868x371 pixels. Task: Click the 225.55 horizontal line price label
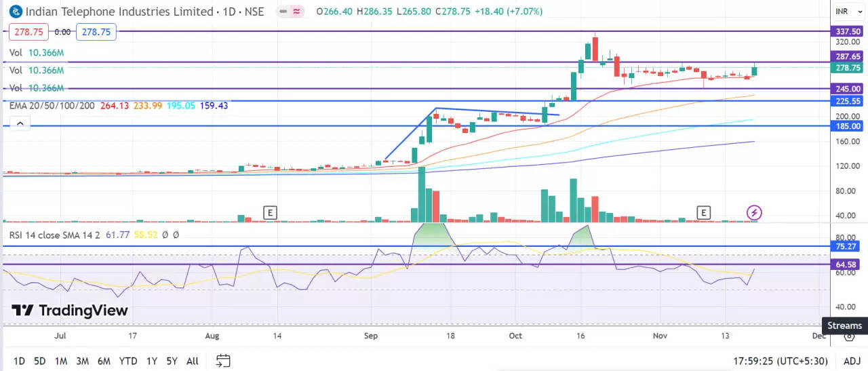(848, 100)
